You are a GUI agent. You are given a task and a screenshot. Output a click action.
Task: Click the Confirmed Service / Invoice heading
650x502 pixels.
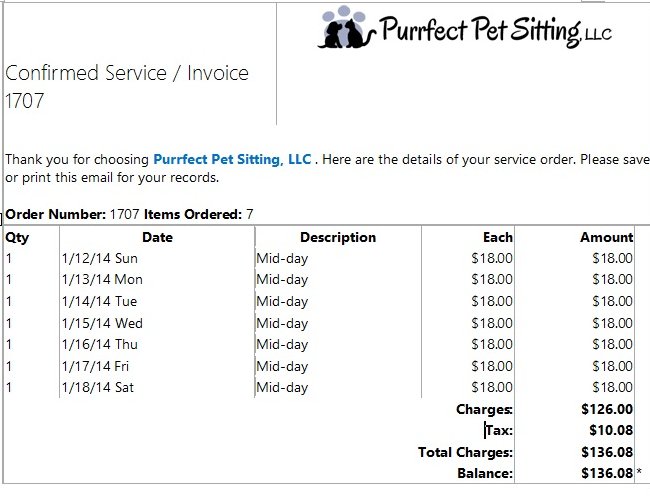coord(127,73)
